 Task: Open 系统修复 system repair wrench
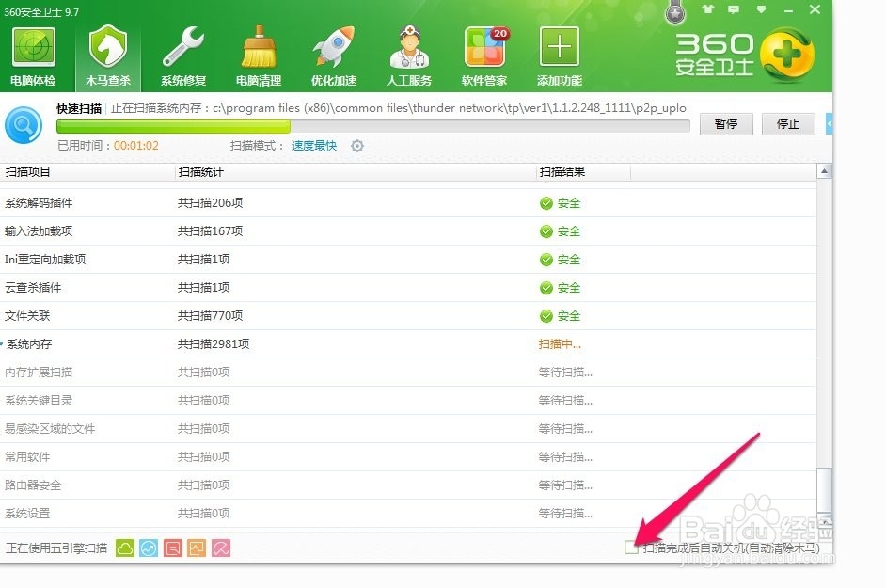tap(183, 56)
